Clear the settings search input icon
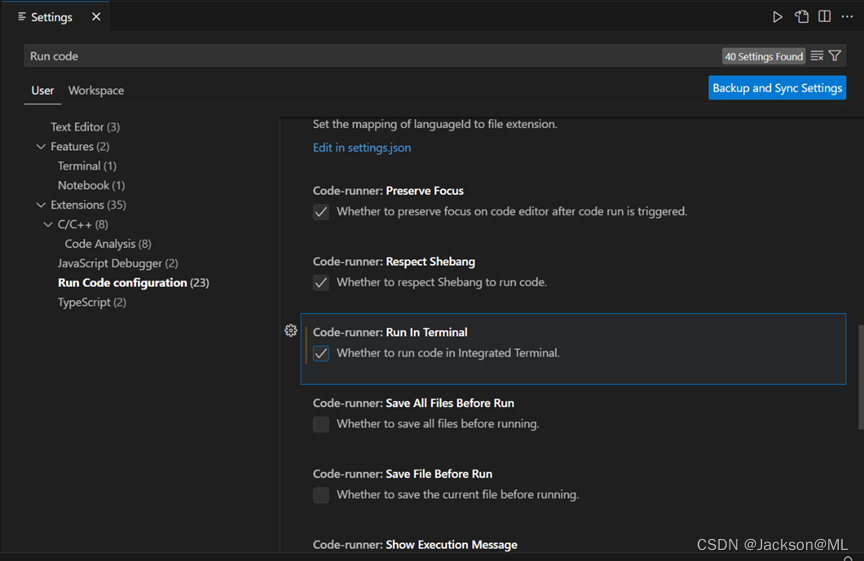Viewport: 864px width, 561px height. (x=817, y=56)
